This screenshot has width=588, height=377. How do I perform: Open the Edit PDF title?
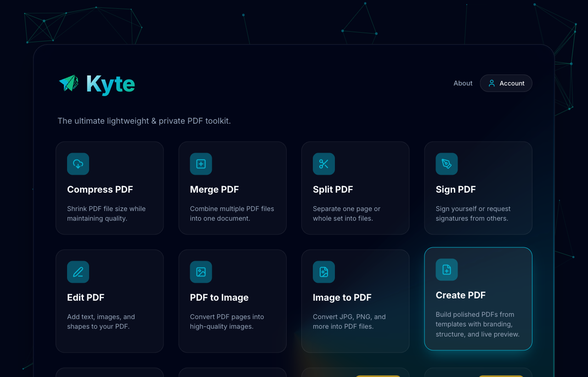coord(86,297)
